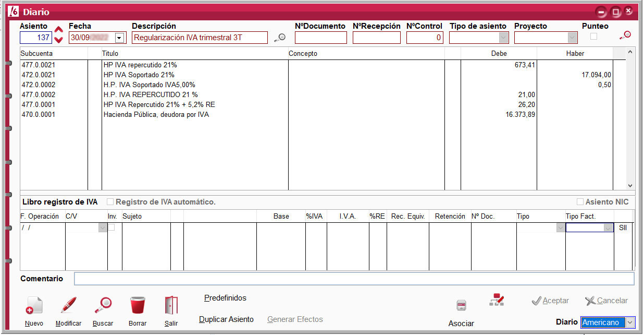The width and height of the screenshot is (644, 335).
Task: Go to previous Asiento with up arrow
Action: [x=59, y=30]
